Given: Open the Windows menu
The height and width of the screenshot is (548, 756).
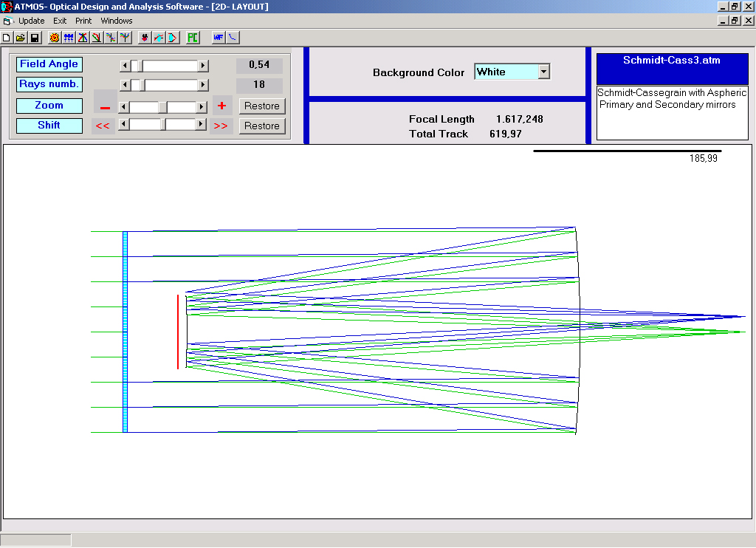Looking at the screenshot, I should (x=117, y=21).
